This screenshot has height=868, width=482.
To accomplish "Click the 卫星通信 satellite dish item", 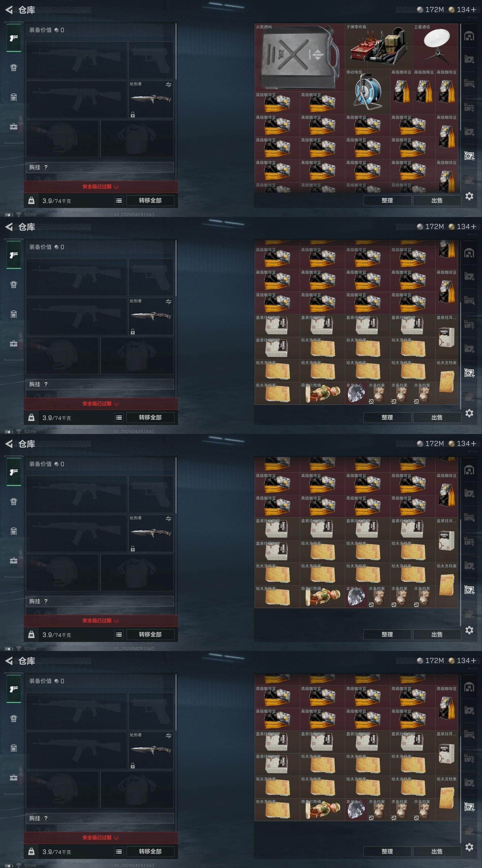I will coord(436,46).
